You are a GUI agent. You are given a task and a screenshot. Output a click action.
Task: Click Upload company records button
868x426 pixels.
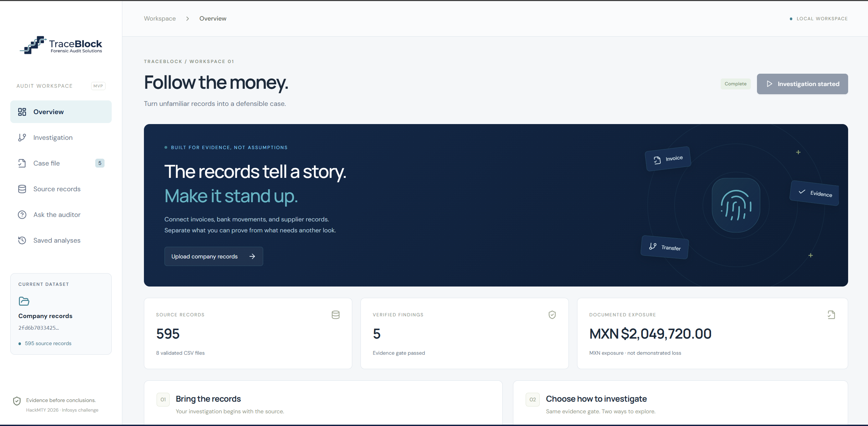(213, 256)
